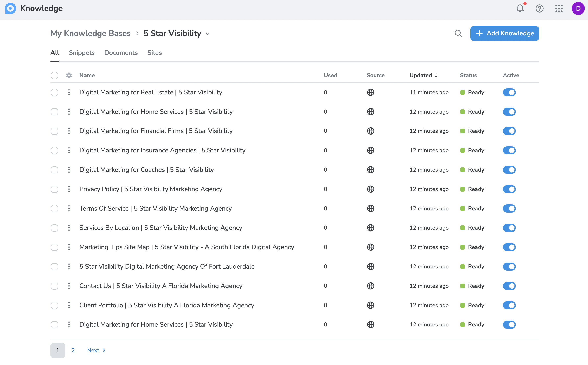
Task: Turn off Contact Us active switch
Action: point(509,286)
